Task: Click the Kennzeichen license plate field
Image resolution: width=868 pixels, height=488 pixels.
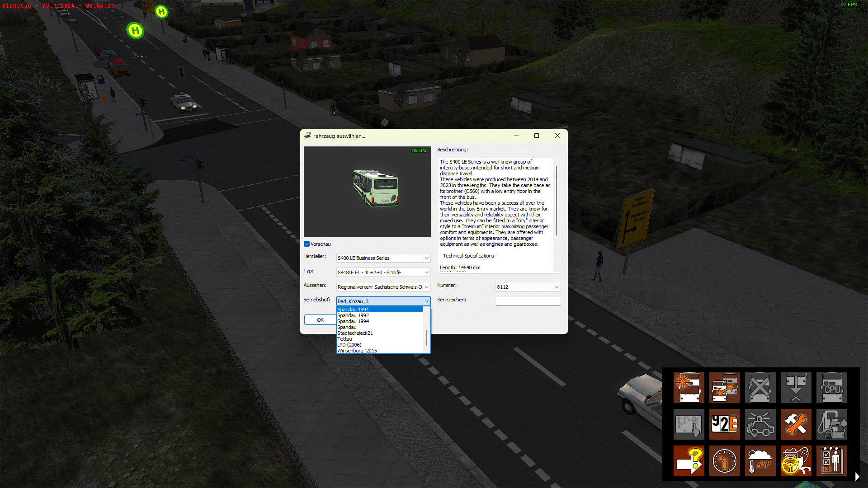Action: [x=528, y=301]
